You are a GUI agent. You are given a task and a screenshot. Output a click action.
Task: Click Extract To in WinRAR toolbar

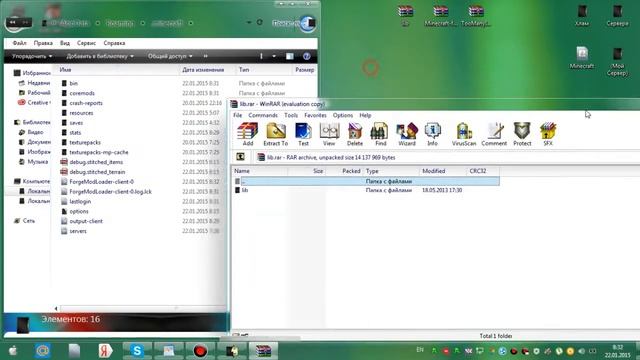click(276, 134)
